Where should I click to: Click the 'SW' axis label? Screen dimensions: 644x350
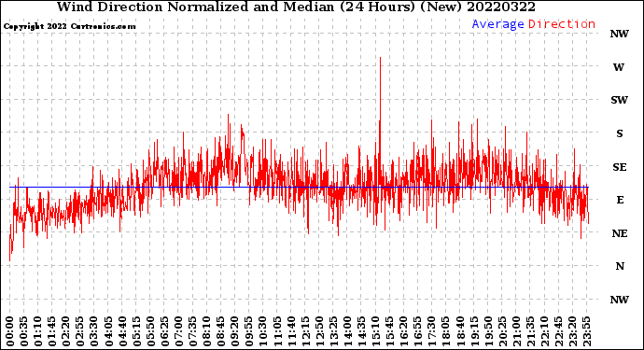620,100
